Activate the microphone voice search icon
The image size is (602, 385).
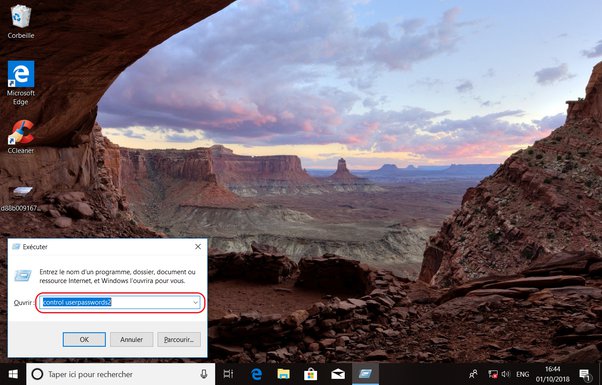[203, 374]
